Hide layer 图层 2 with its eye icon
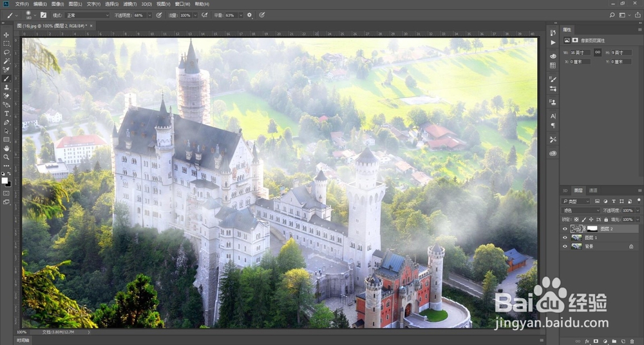 pyautogui.click(x=565, y=229)
